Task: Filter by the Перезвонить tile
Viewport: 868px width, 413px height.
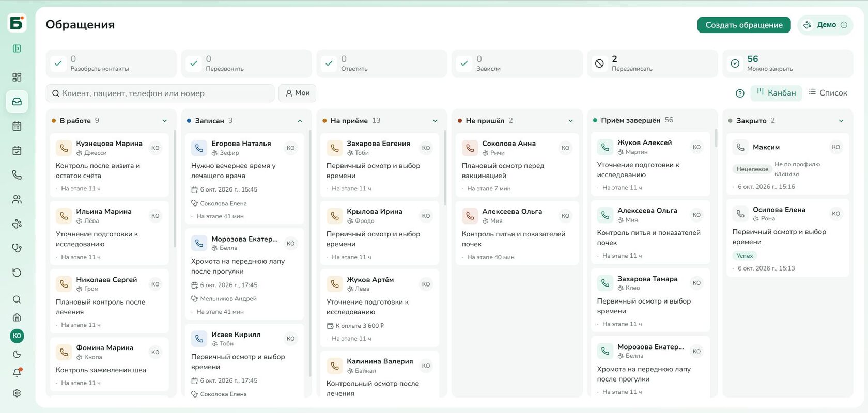Action: (246, 63)
